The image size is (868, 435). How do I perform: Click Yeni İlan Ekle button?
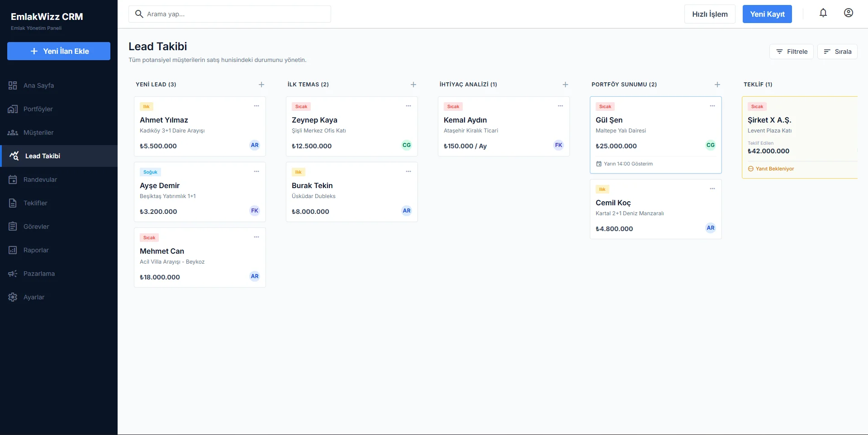pos(59,51)
